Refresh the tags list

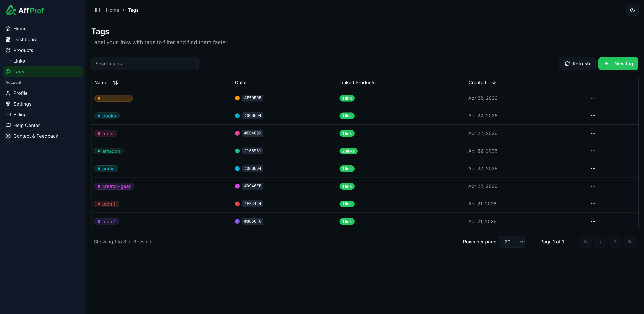577,64
